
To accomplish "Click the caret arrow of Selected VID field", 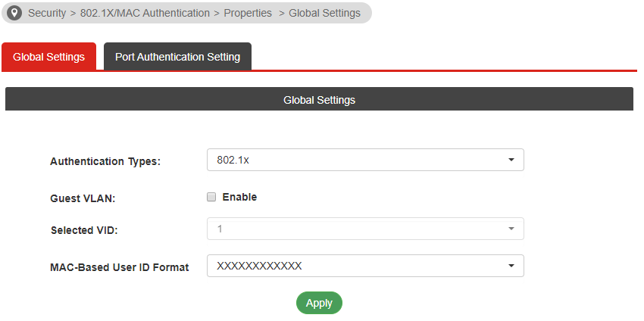I will tap(511, 229).
